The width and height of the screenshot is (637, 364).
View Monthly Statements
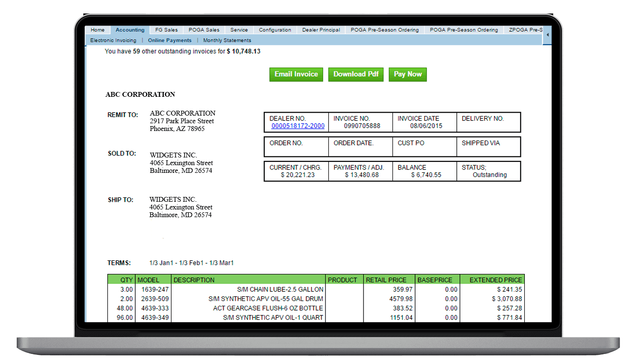(227, 40)
